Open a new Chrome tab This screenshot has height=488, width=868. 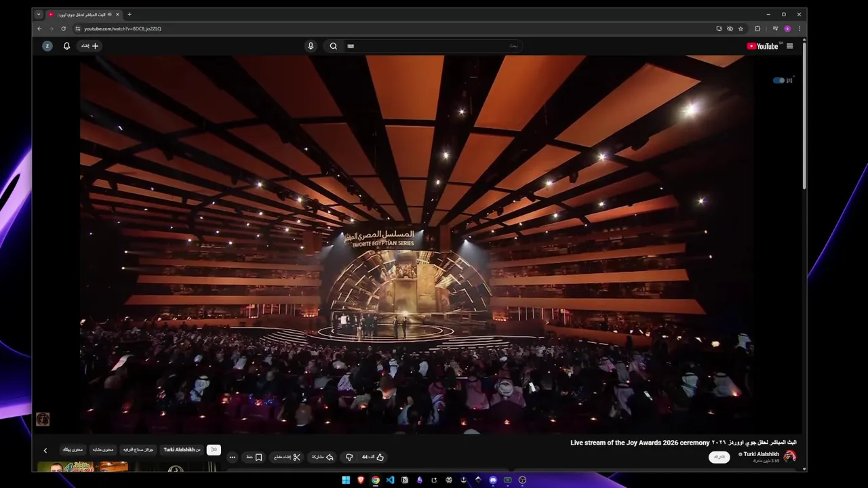[130, 14]
